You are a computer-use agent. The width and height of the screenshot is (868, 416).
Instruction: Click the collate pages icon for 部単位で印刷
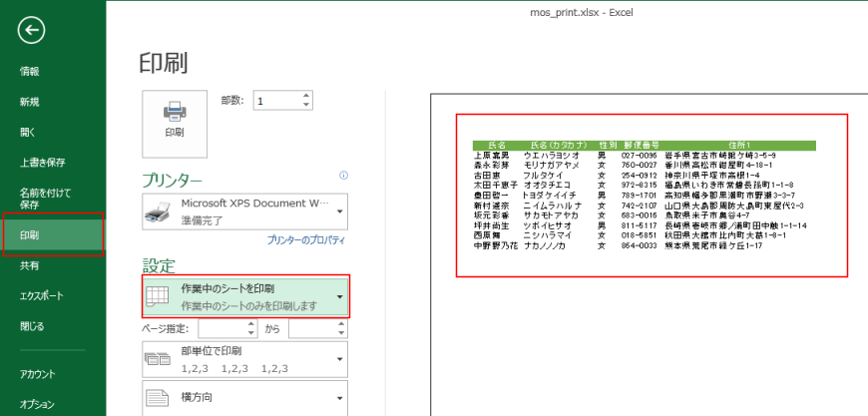pos(158,359)
